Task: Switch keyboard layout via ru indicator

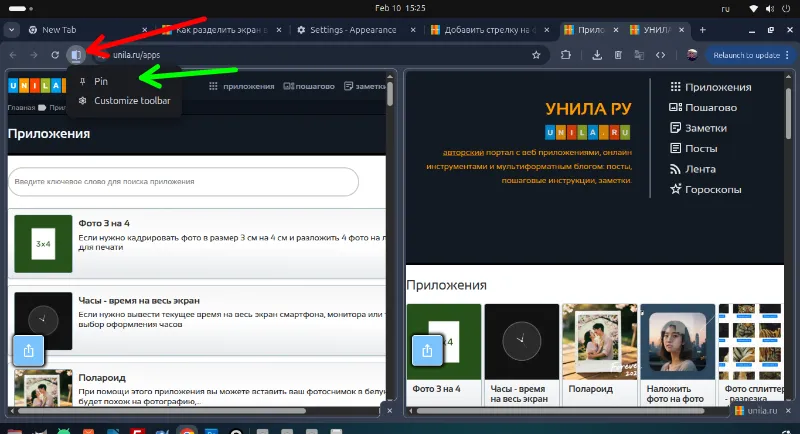Action: pyautogui.click(x=725, y=9)
